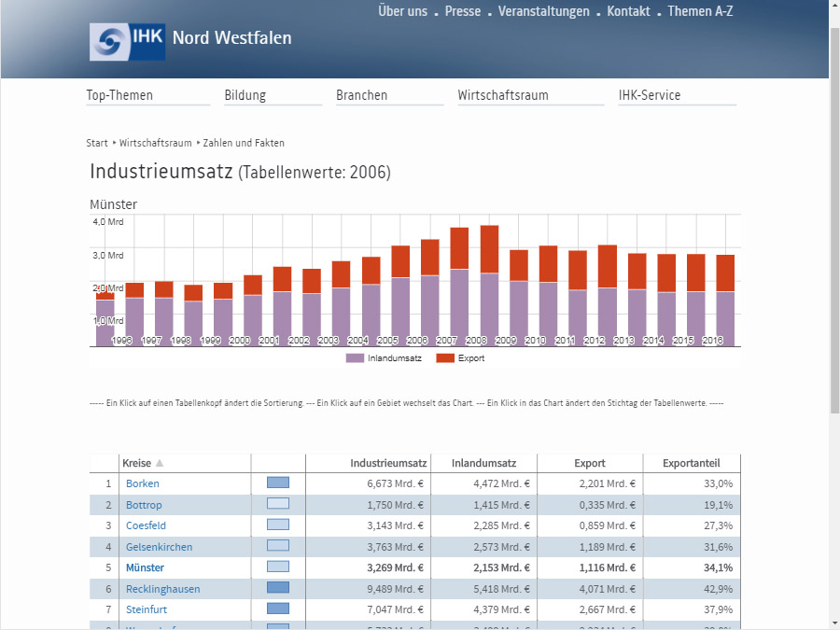Click Gelsenkirchen's 3,763 Mrd. € value
Image resolution: width=840 pixels, height=630 pixels.
(395, 547)
